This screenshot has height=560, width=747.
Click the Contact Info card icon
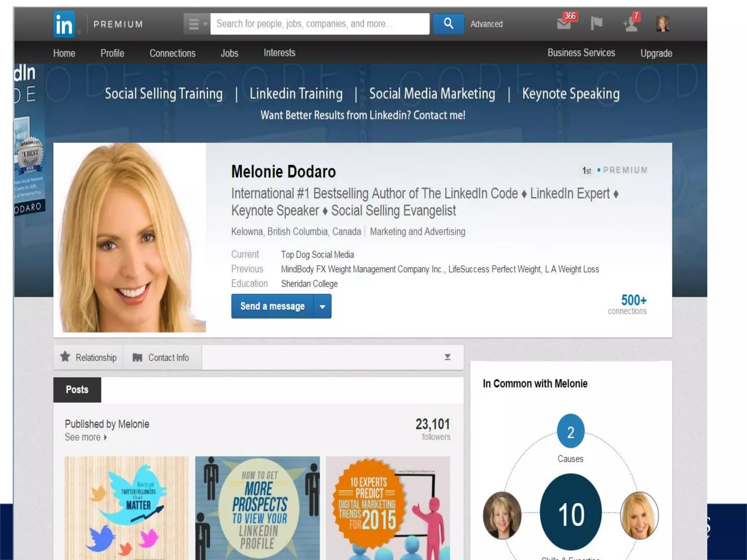click(x=137, y=357)
